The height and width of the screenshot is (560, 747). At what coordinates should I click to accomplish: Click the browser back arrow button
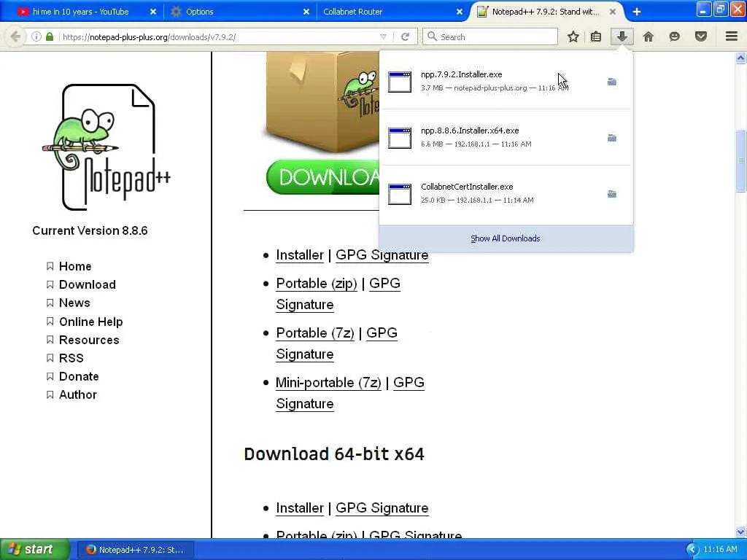15,36
